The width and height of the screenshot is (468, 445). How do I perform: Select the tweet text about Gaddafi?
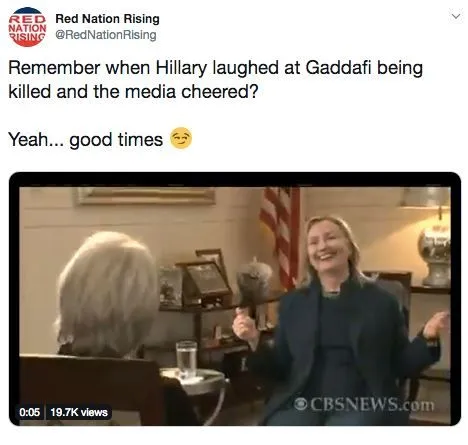pyautogui.click(x=215, y=79)
